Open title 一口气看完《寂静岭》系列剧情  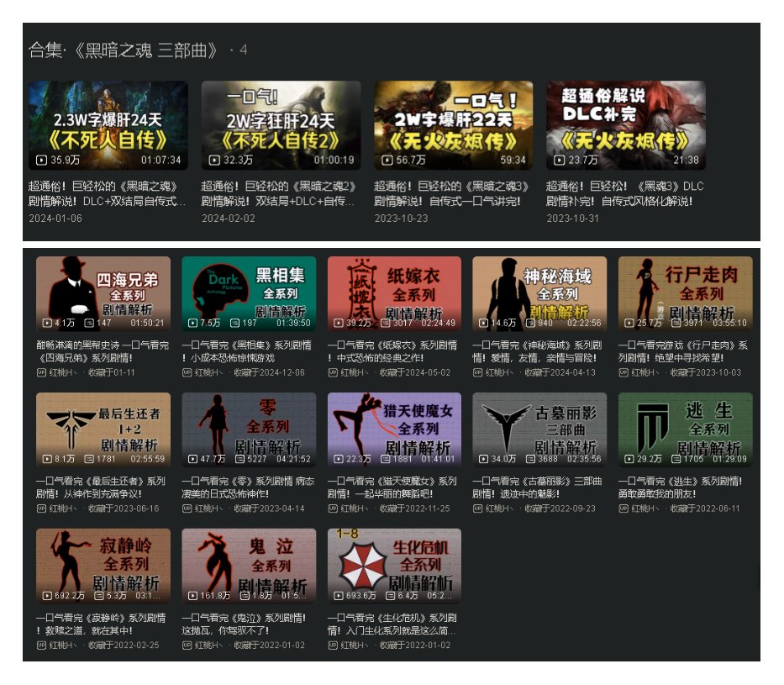pyautogui.click(x=101, y=624)
